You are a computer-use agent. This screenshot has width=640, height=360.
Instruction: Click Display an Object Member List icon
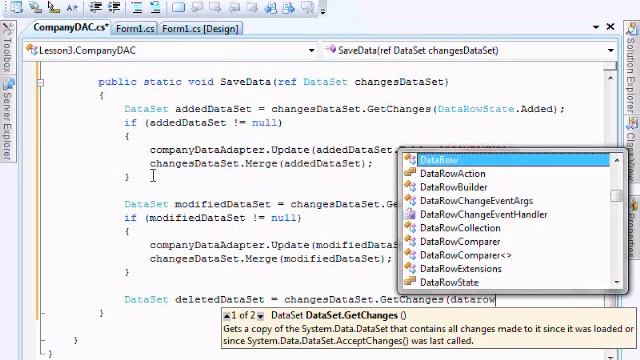(16, 7)
